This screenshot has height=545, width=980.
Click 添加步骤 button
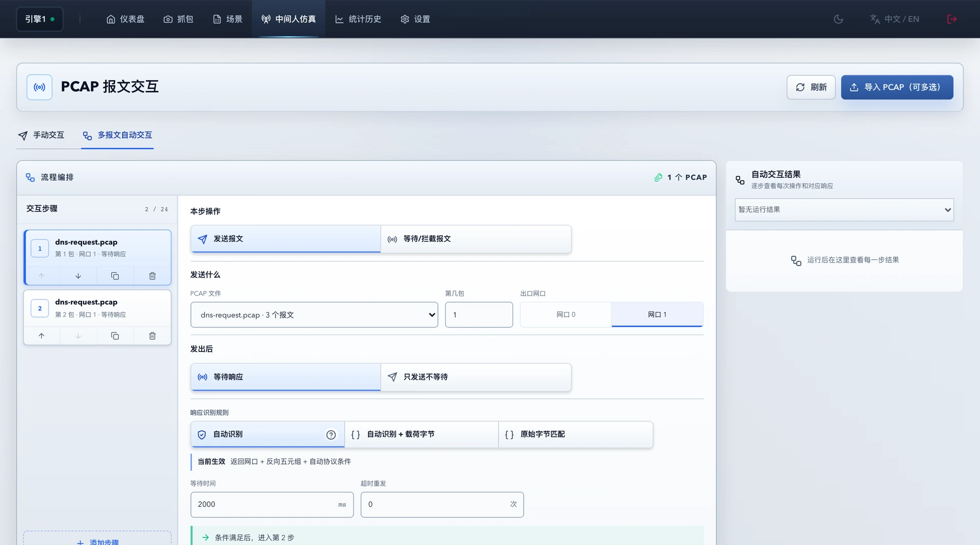(97, 540)
